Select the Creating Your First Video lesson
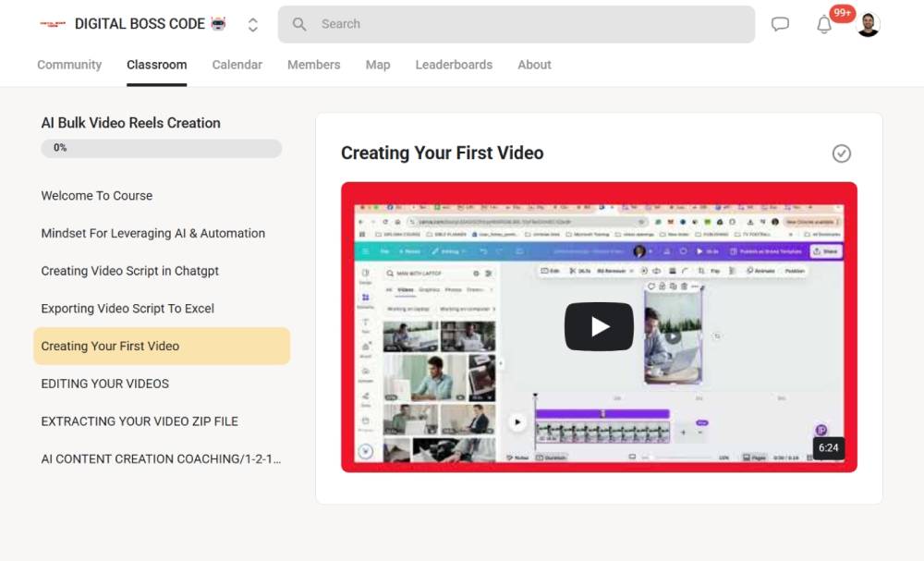The image size is (924, 561). pos(162,346)
